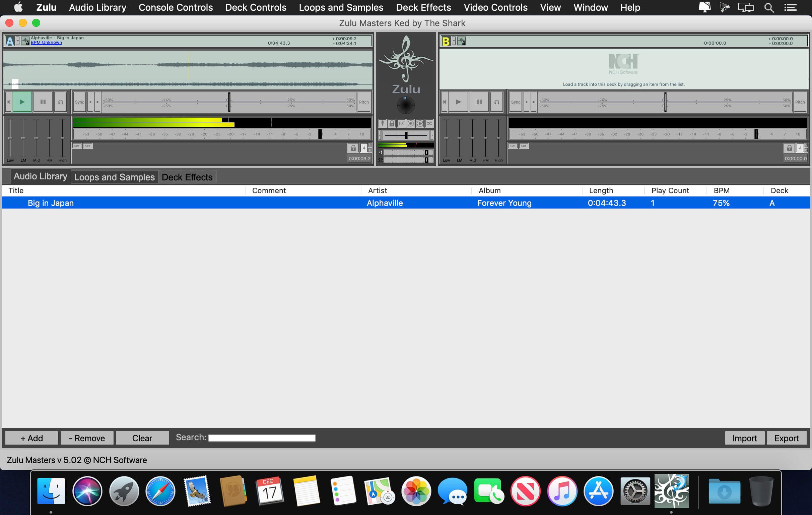
Task: Start playback on Deck B
Action: click(458, 102)
